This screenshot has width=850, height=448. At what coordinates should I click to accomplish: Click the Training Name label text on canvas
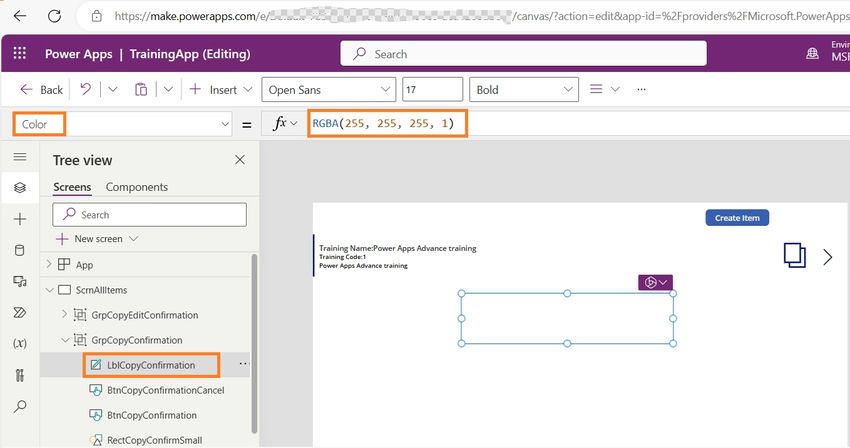click(397, 248)
